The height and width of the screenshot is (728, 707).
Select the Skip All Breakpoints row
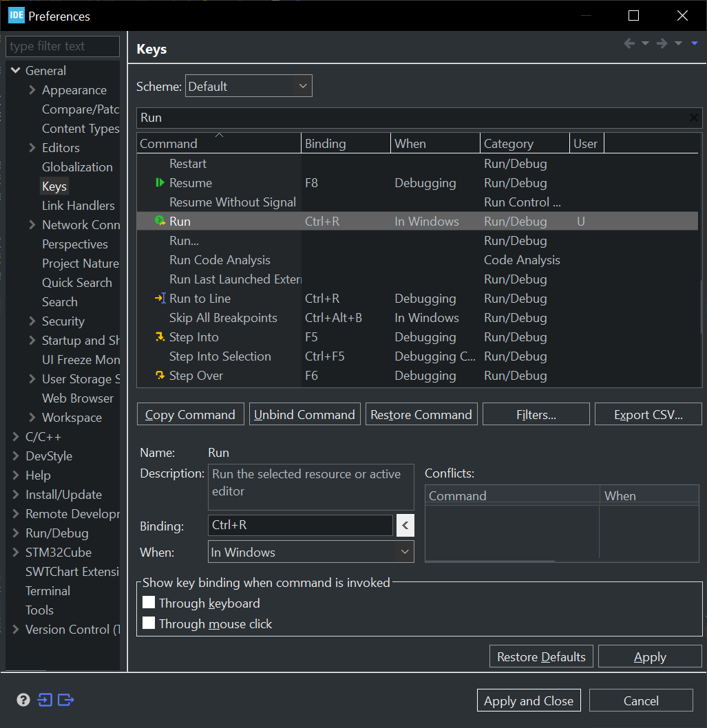pyautogui.click(x=418, y=318)
